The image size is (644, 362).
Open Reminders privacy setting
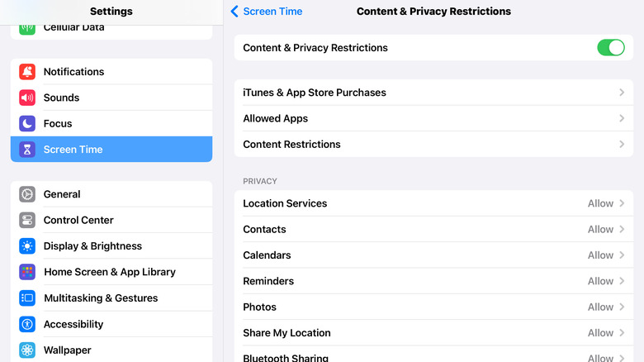(x=433, y=281)
